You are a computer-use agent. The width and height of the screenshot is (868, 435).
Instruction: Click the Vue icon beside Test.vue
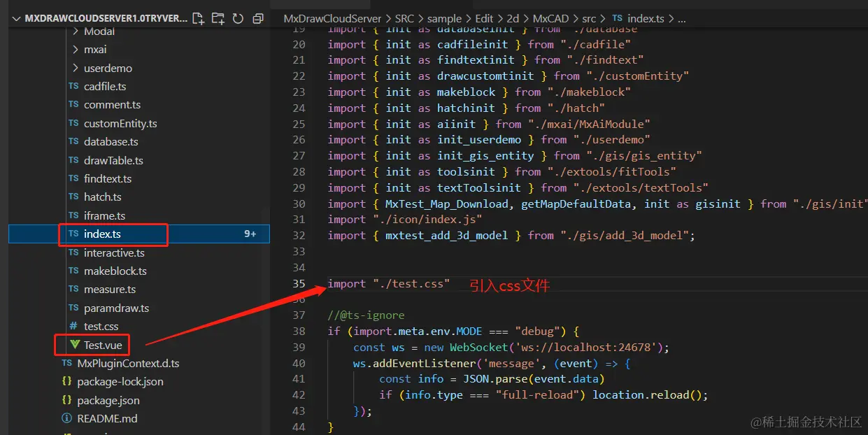[74, 345]
